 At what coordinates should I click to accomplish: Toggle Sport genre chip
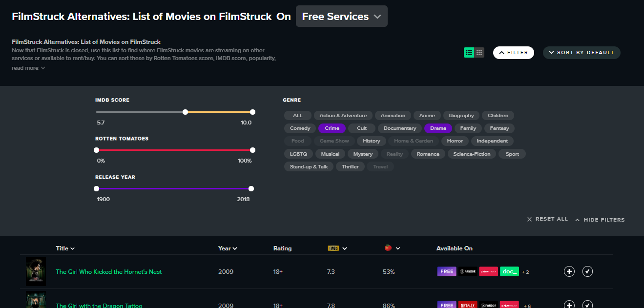[x=512, y=154]
